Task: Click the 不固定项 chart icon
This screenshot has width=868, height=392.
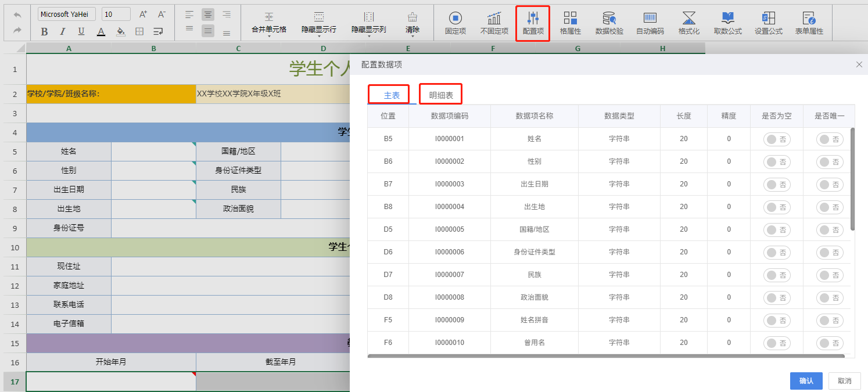Action: tap(494, 23)
